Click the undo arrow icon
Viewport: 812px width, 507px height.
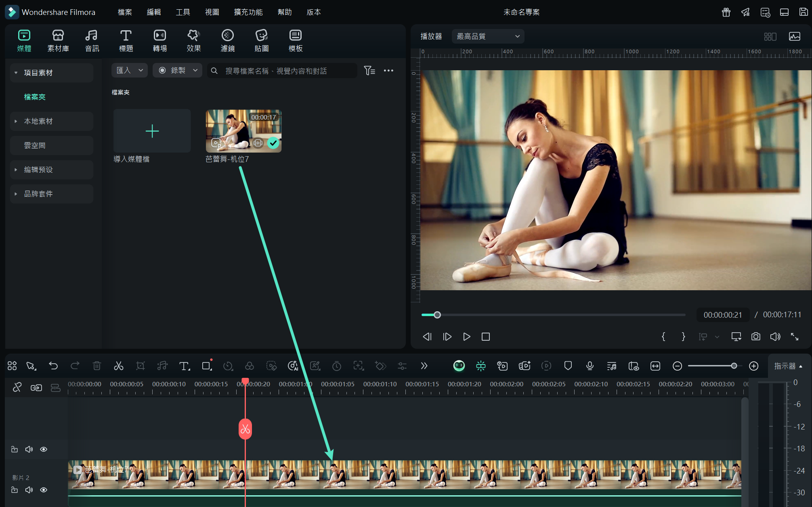pyautogui.click(x=53, y=366)
